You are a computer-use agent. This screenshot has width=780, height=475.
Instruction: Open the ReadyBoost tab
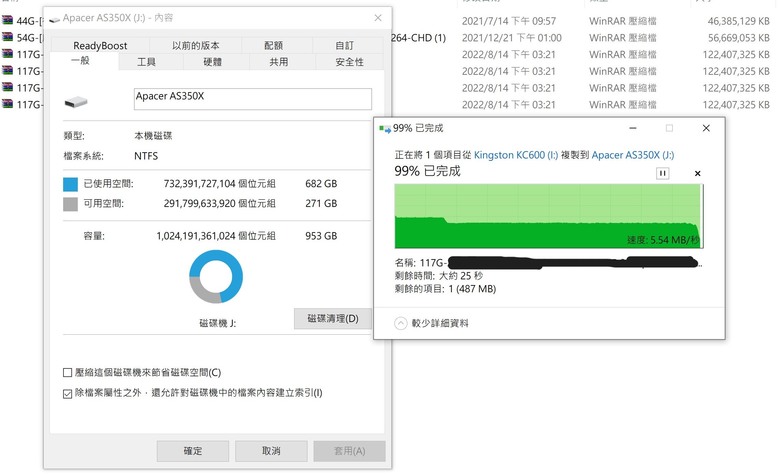[x=100, y=46]
